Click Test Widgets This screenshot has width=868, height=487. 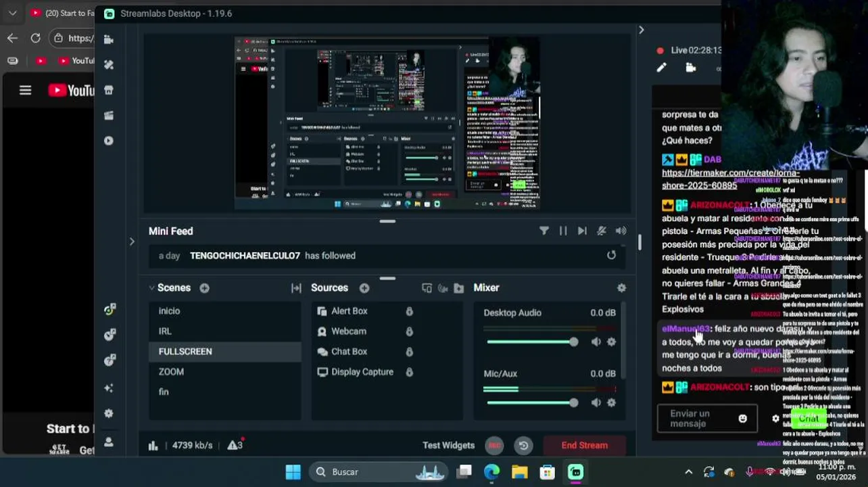pyautogui.click(x=448, y=445)
